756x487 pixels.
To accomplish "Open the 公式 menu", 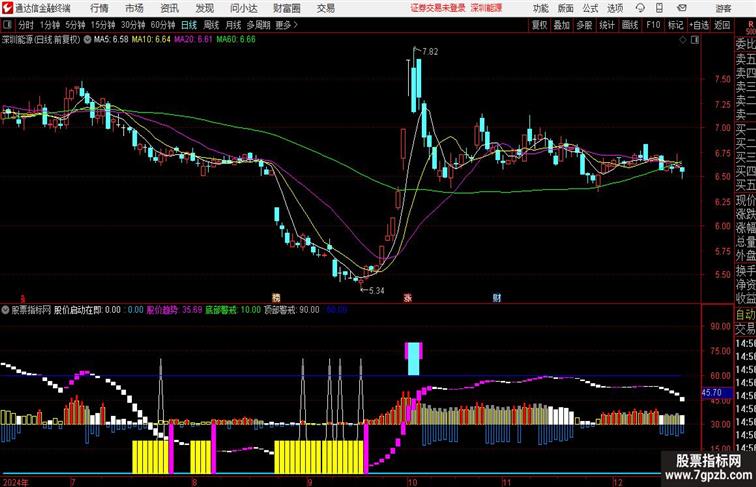I will (590, 8).
